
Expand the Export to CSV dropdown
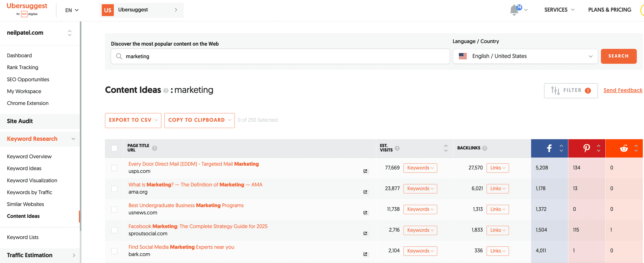click(x=133, y=120)
